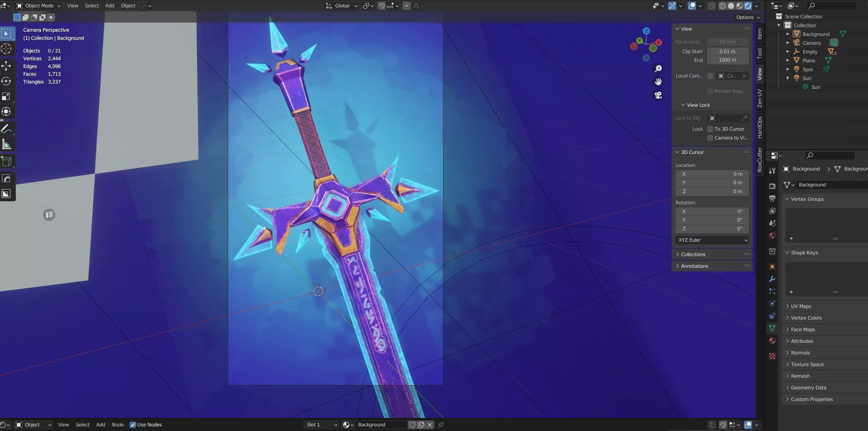
Task: Open the viewport Select menu
Action: point(92,6)
